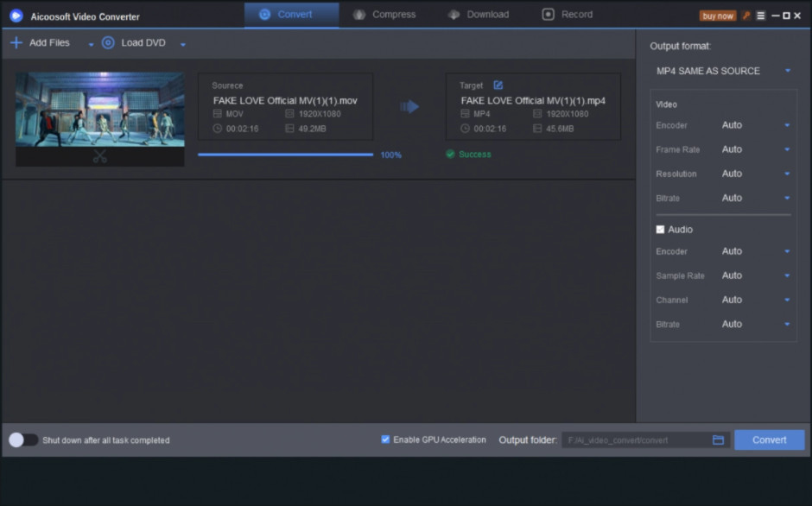812x506 pixels.
Task: Click target filename FAKE LOVE Official MV(1)(1).mp4
Action: [x=533, y=100]
